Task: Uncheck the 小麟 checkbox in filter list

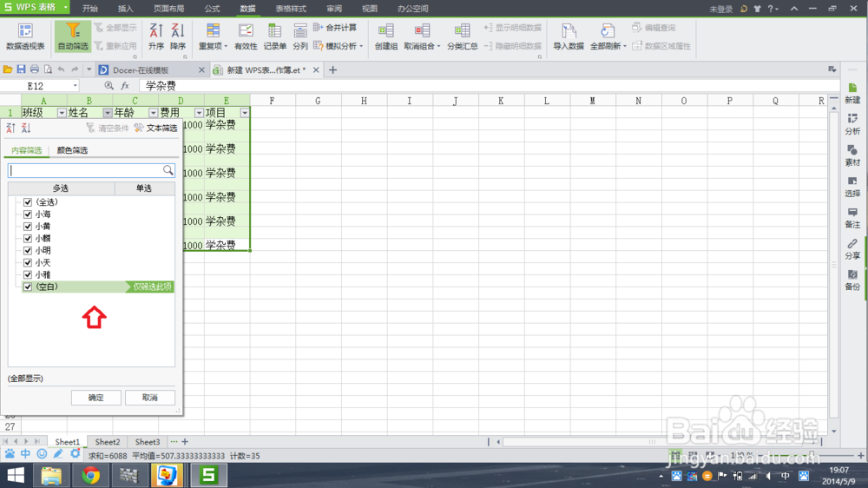Action: click(x=28, y=239)
